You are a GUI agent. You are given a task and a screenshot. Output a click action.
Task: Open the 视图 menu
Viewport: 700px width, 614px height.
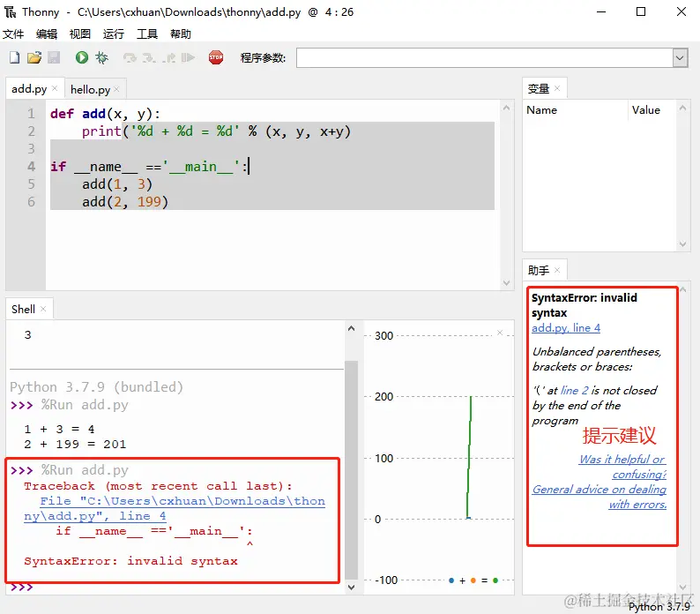(80, 34)
